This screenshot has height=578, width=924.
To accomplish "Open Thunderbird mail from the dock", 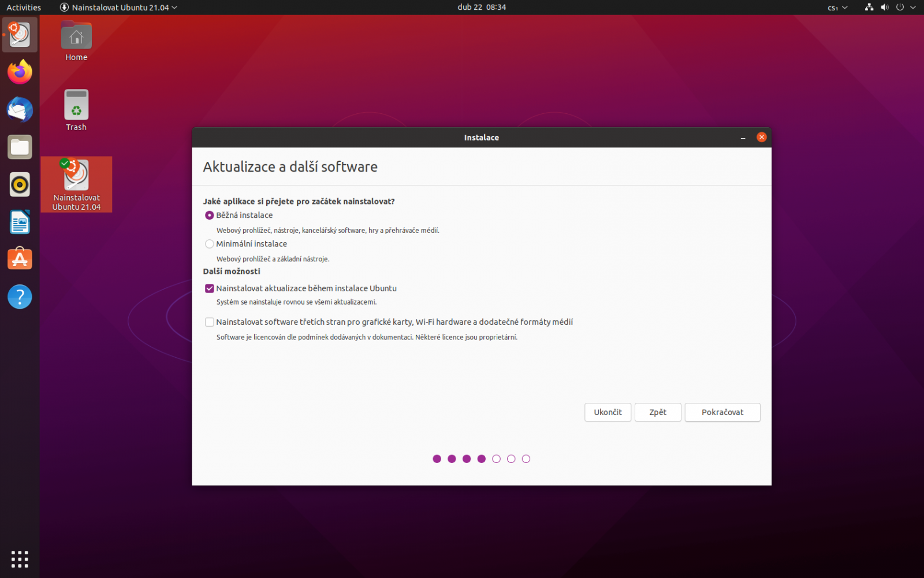I will click(x=20, y=110).
